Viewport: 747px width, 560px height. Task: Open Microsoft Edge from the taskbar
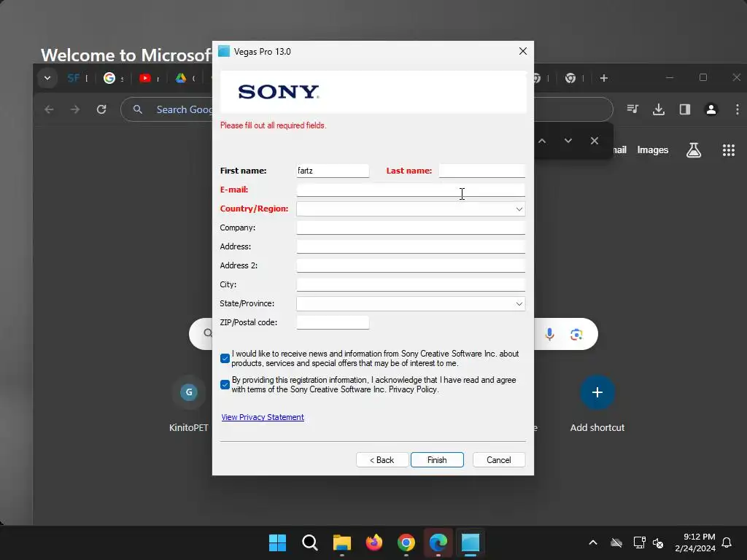tap(438, 542)
